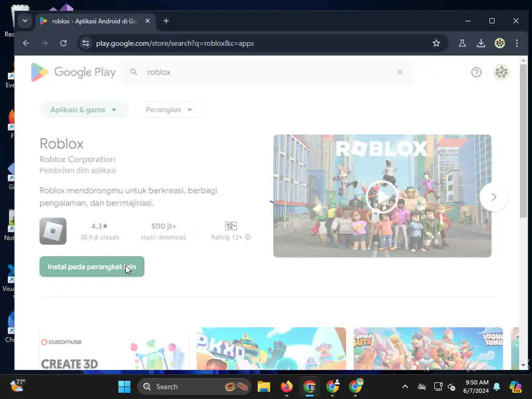Open File Explorer from taskbar
The width and height of the screenshot is (532, 399).
click(x=263, y=387)
